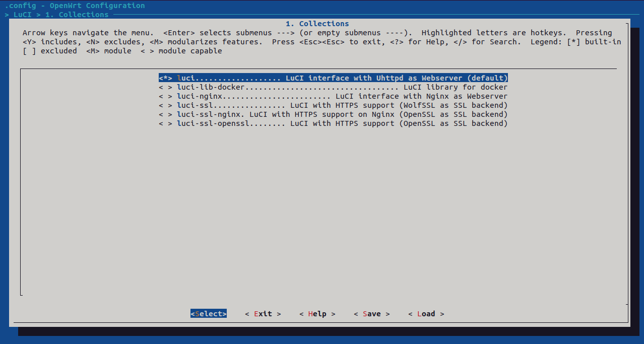
Task: Toggle the state marker for luci-lib-docker
Action: 166,87
